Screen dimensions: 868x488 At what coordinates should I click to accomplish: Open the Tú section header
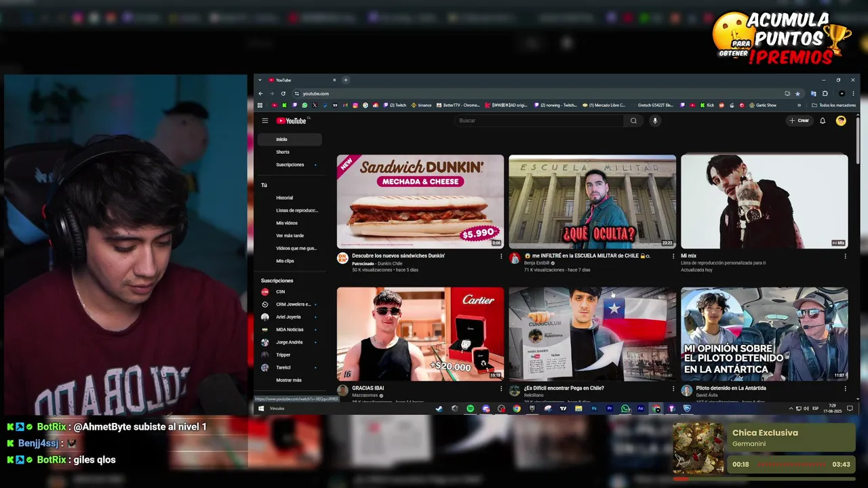264,185
